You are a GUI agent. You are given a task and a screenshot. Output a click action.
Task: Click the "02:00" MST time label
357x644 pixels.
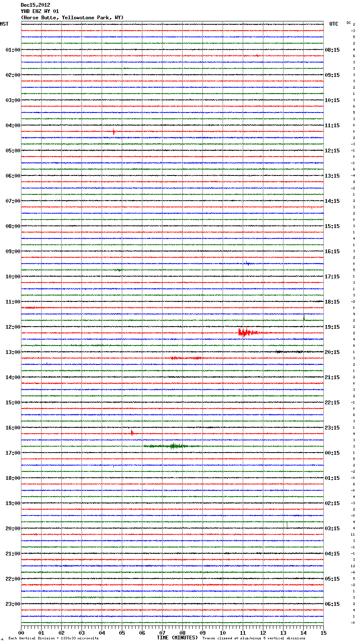point(13,75)
